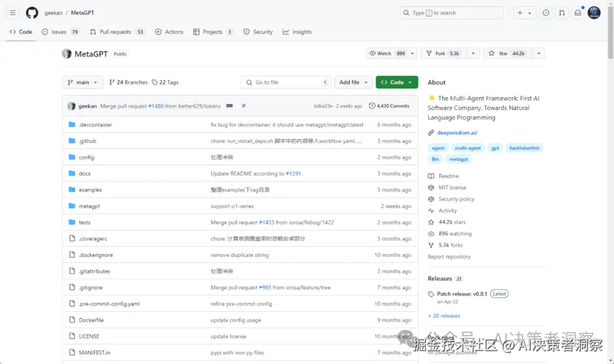Image resolution: width=614 pixels, height=364 pixels.
Task: Switch to the Actions tab
Action: tap(169, 32)
